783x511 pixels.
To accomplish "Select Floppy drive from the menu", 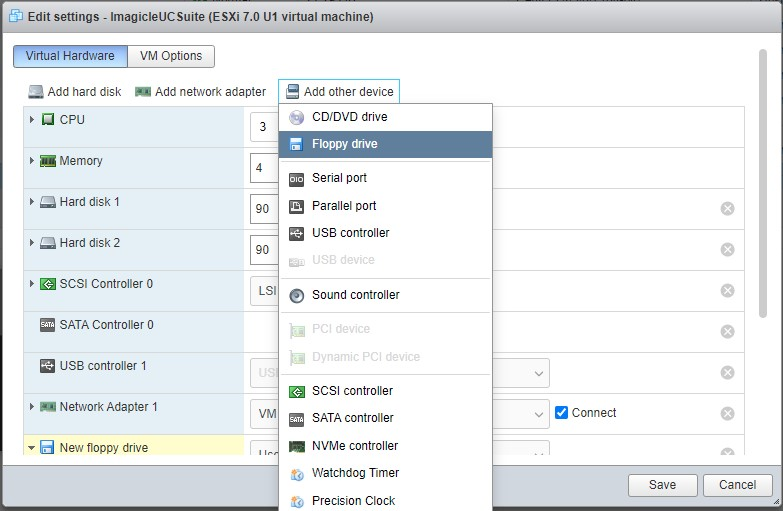I will [345, 144].
